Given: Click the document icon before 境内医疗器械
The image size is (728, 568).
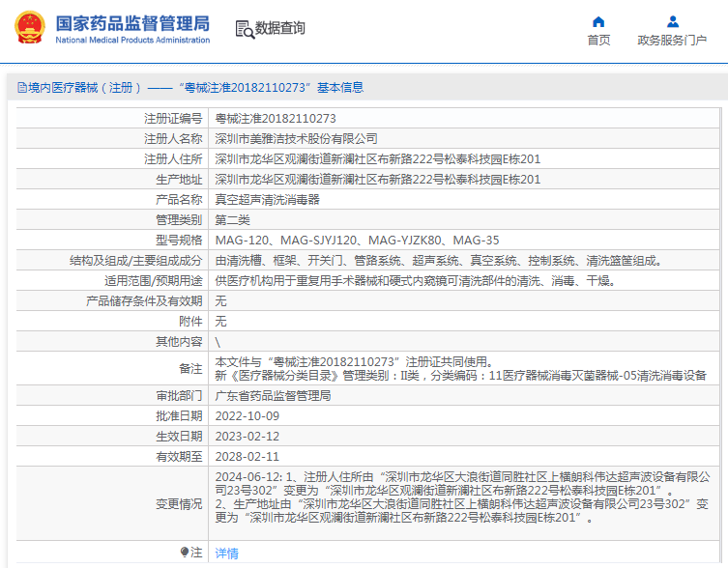Looking at the screenshot, I should 22,87.
